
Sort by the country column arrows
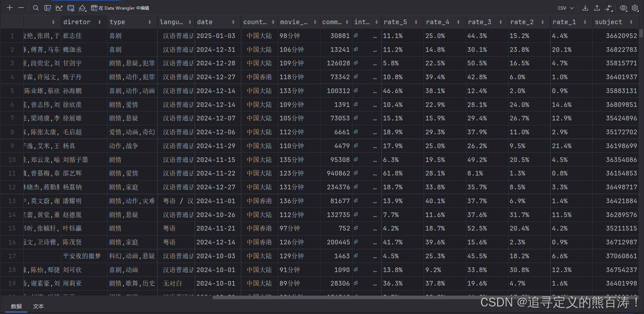click(x=273, y=22)
